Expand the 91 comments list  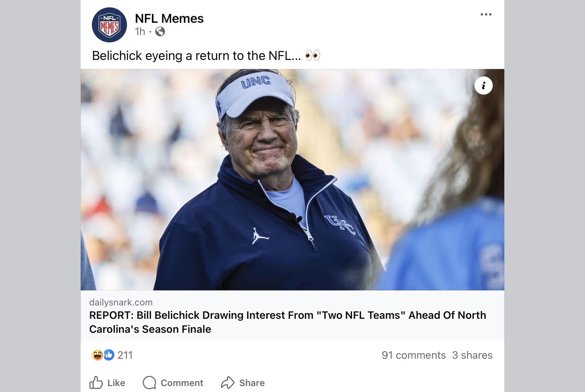[413, 355]
